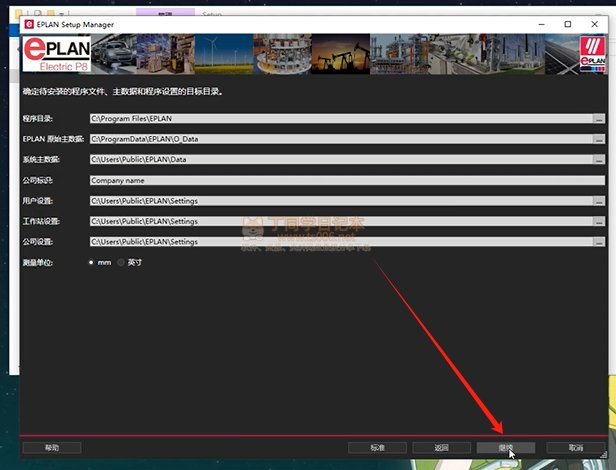Click the 程序目录 path field
This screenshot has width=616, height=470.
[340, 118]
